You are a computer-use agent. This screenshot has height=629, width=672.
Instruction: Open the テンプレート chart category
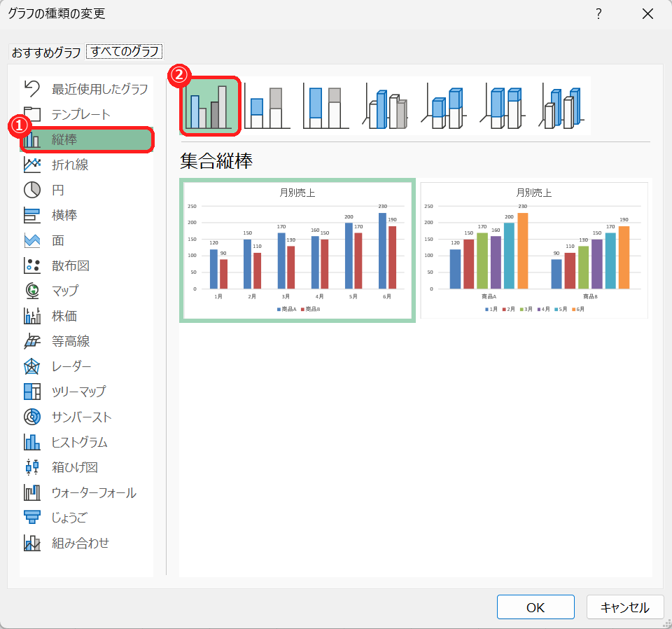86,114
